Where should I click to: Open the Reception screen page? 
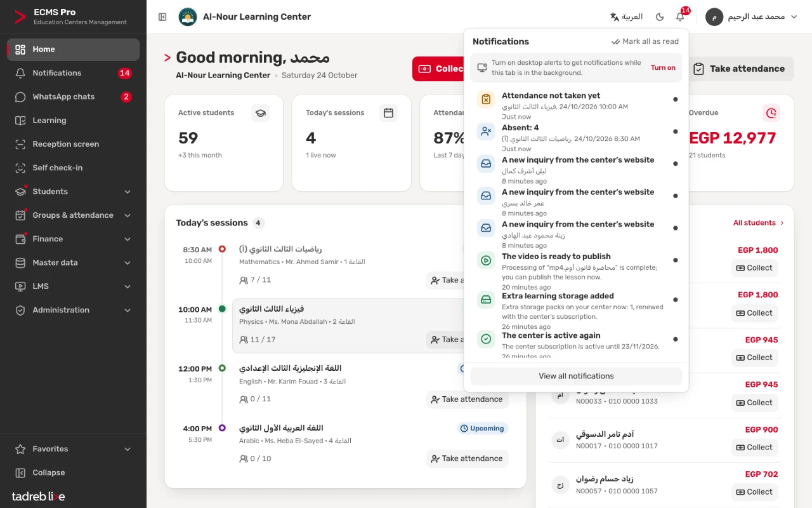pos(73,144)
